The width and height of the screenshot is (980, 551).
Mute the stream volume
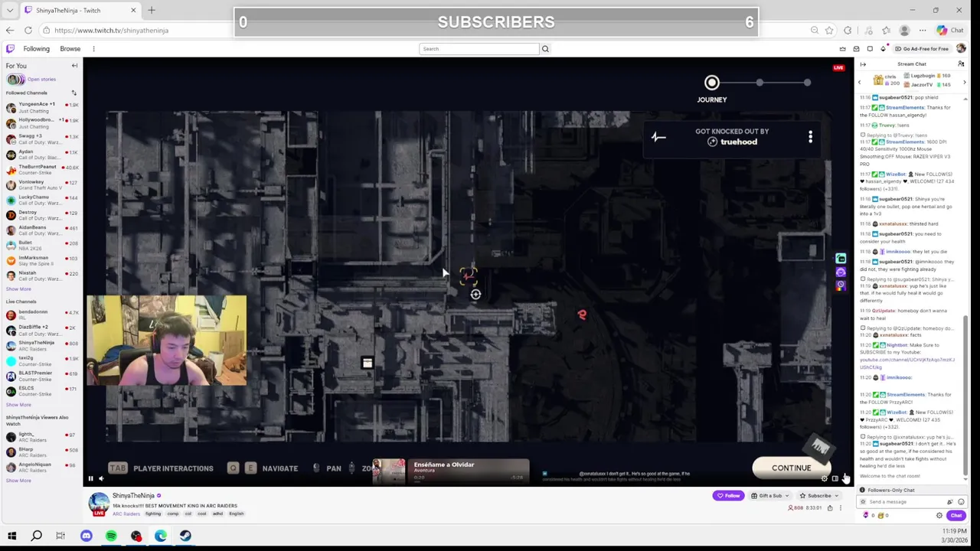[101, 478]
